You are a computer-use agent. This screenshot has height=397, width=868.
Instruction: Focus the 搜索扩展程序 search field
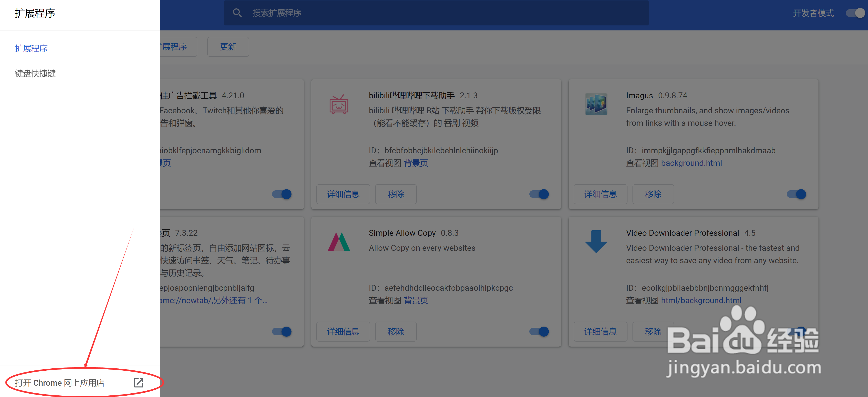[436, 13]
